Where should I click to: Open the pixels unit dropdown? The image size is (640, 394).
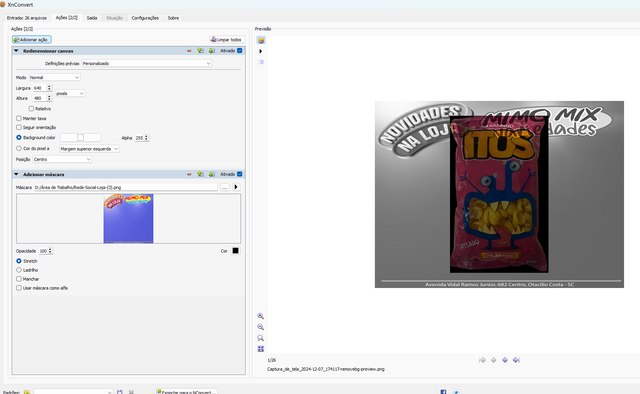70,93
